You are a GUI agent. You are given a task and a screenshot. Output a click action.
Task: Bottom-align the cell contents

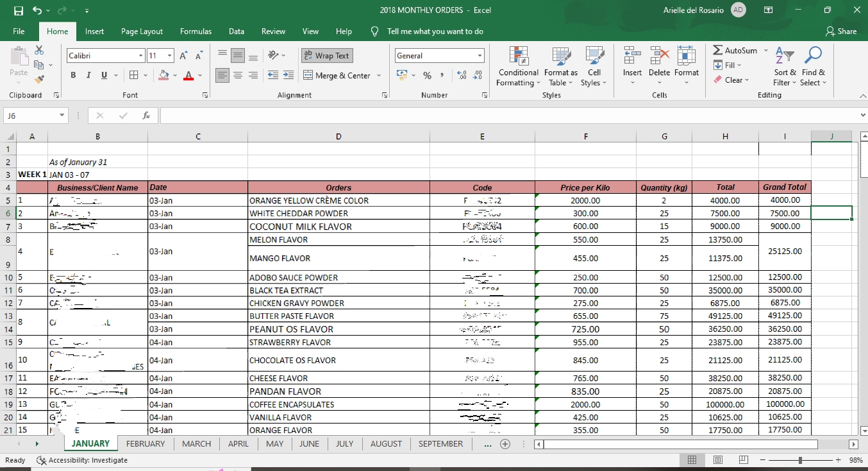253,56
